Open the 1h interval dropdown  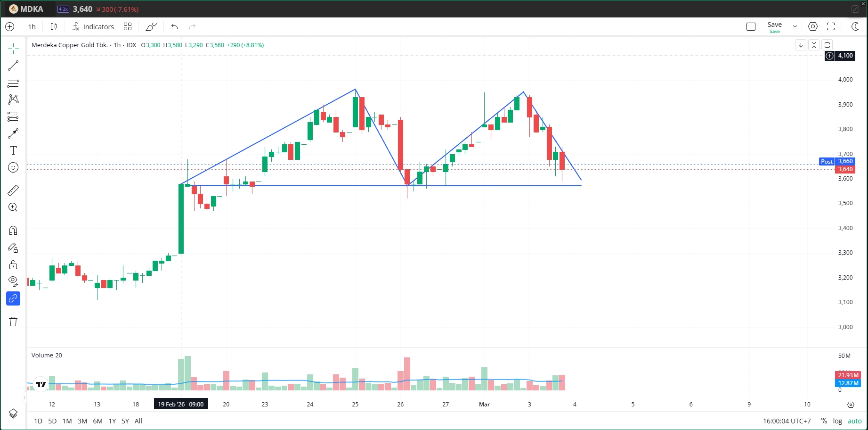[32, 27]
